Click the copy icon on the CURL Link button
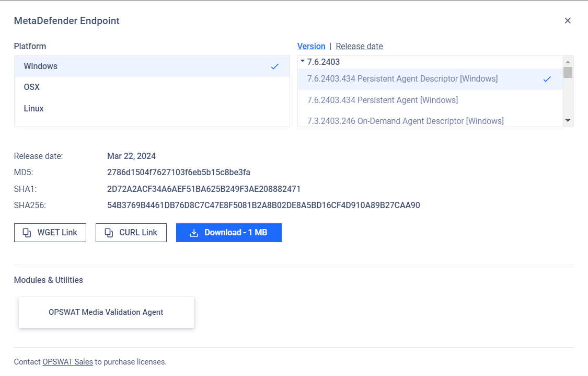Screen dimensions: 588x376 [109, 233]
